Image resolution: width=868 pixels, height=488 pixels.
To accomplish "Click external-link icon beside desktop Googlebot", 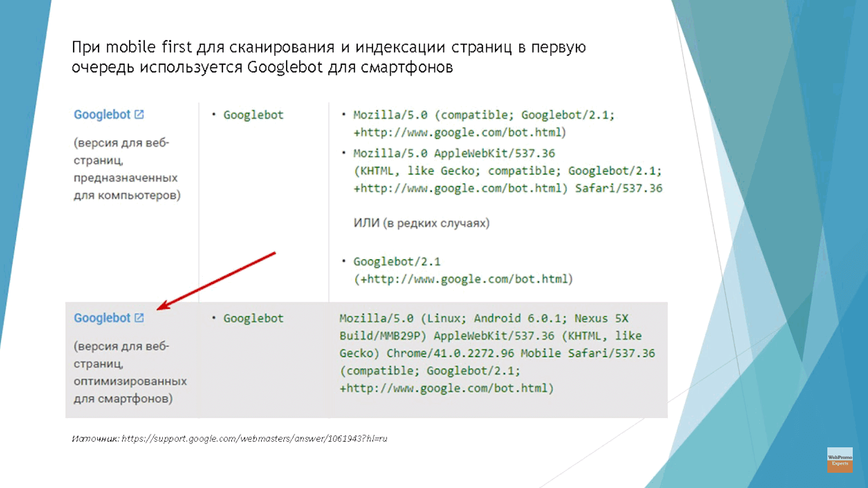I will (x=139, y=115).
